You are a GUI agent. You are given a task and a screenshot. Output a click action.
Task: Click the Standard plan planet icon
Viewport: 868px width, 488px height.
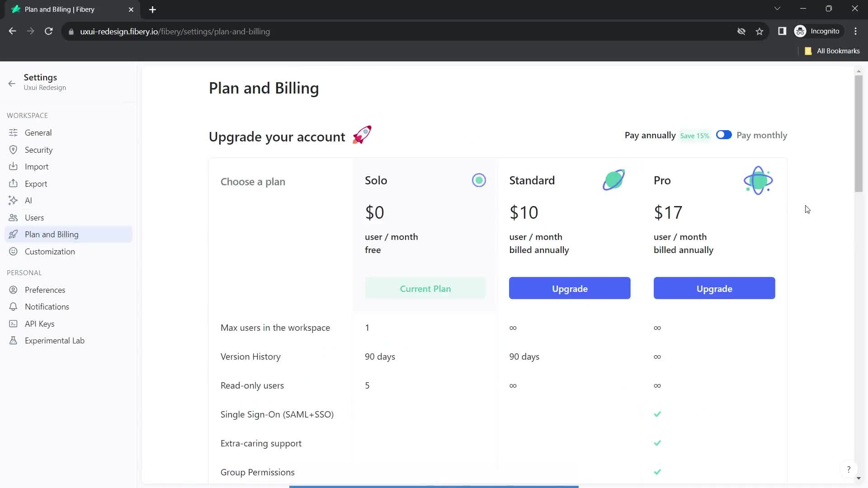pos(613,180)
